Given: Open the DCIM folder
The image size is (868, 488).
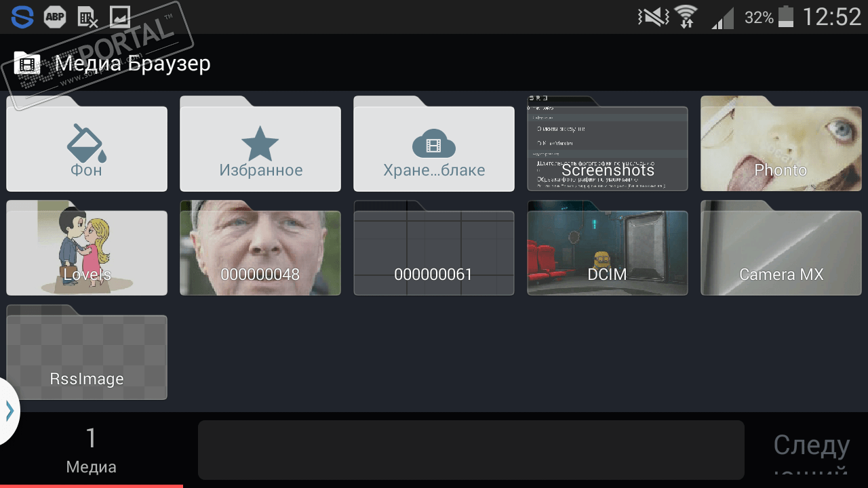Looking at the screenshot, I should pyautogui.click(x=608, y=248).
